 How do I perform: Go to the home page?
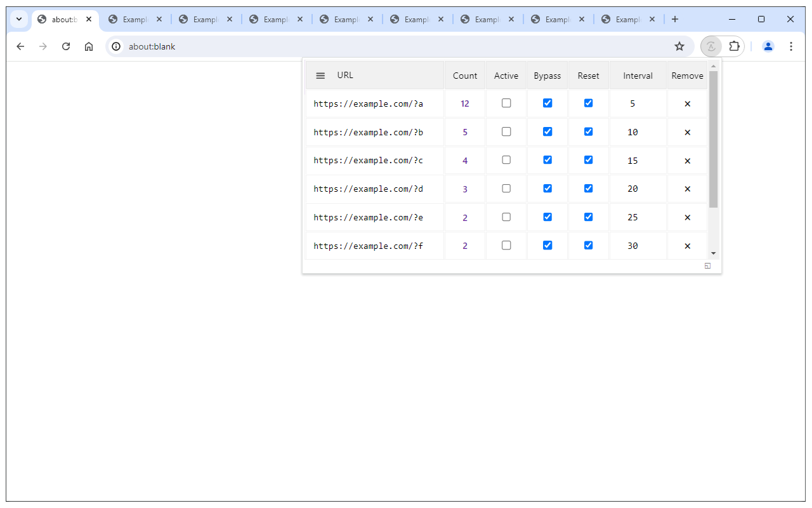pyautogui.click(x=89, y=46)
